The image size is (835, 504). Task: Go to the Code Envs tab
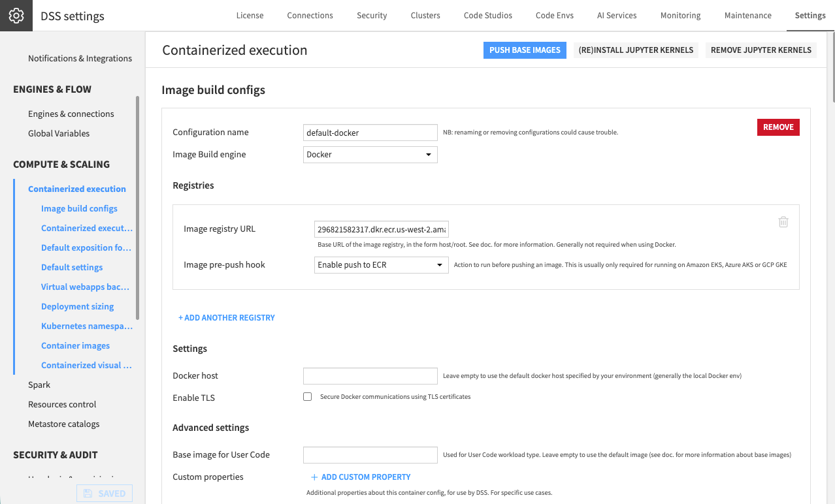coord(555,16)
